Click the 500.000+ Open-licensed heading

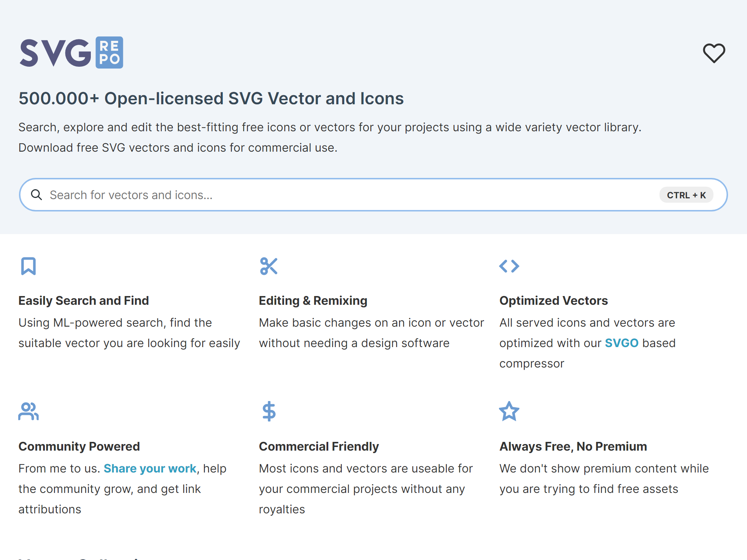point(211,98)
